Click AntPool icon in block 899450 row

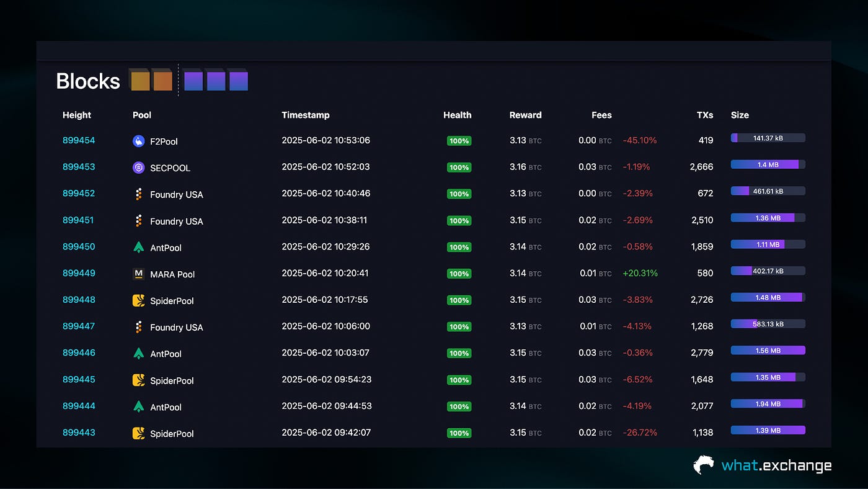[x=139, y=248]
